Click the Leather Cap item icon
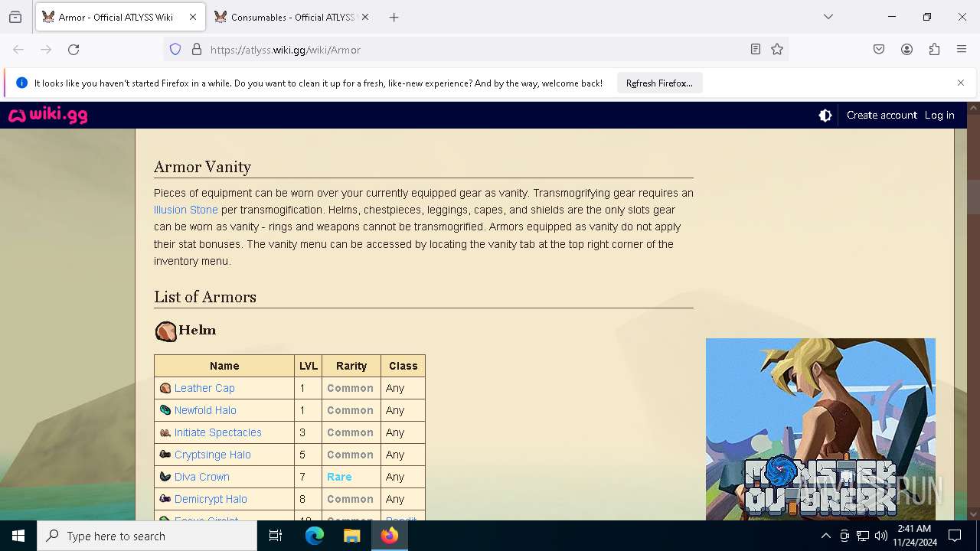The image size is (980, 551). tap(165, 388)
